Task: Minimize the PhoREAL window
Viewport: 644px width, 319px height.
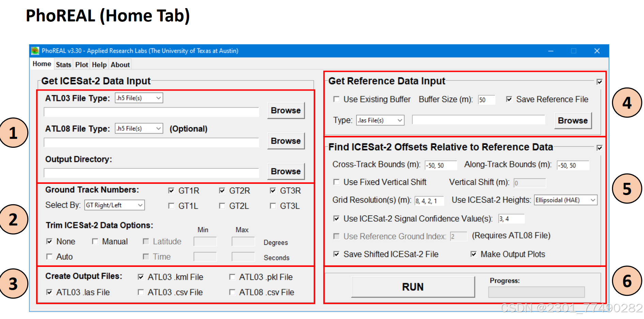Action: point(551,51)
